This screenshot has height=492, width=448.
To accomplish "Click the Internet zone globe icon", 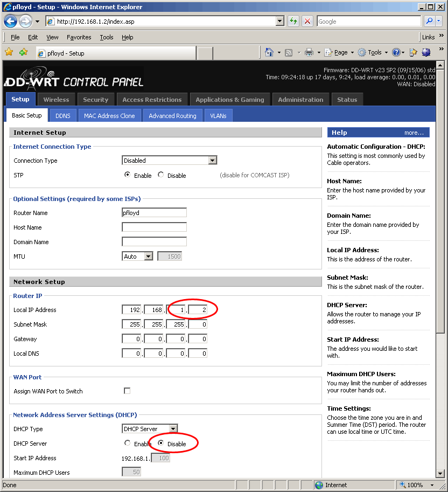I will pyautogui.click(x=319, y=485).
